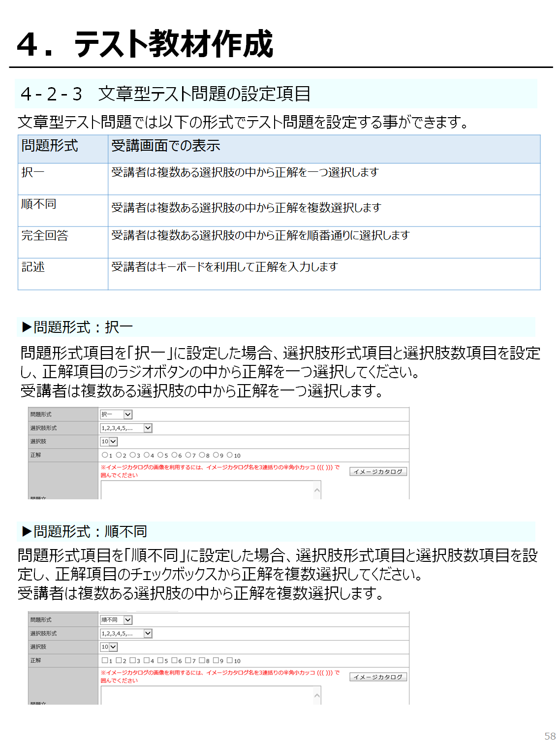Click the question text area in 択一 form
560x747 pixels.
click(x=207, y=490)
